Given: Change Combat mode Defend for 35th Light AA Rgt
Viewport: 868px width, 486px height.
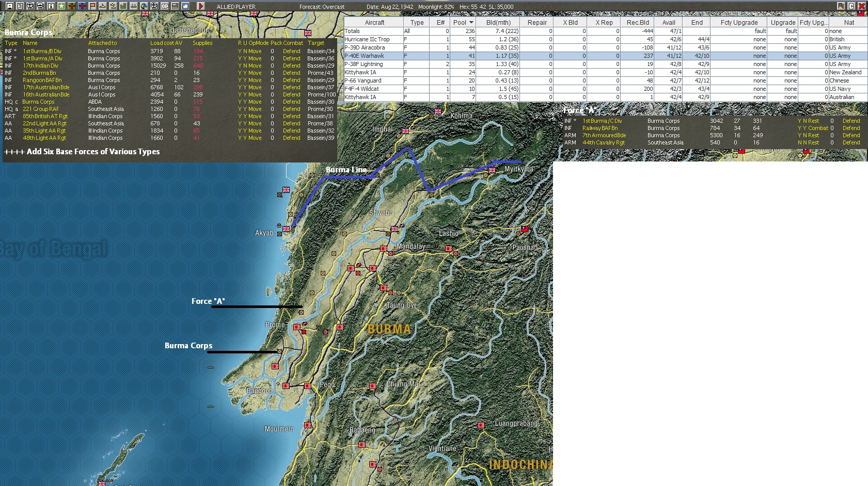Looking at the screenshot, I should coord(292,131).
